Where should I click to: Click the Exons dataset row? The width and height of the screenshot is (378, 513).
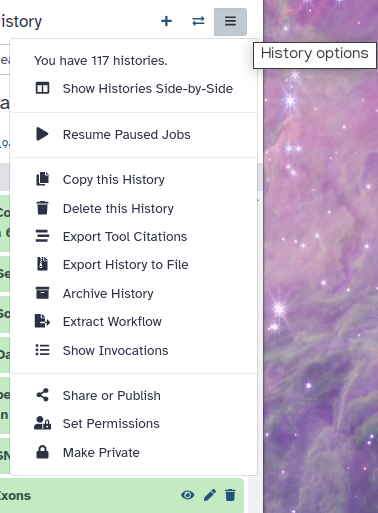[x=122, y=496]
